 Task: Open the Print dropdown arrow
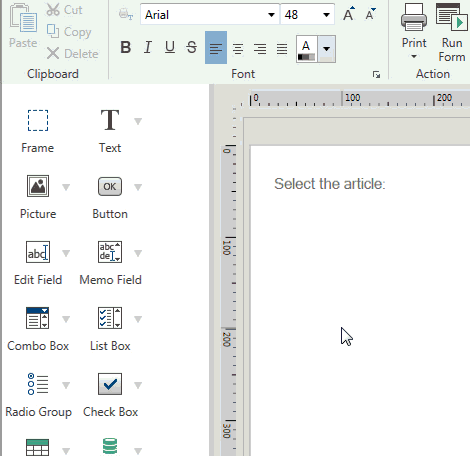(x=414, y=57)
